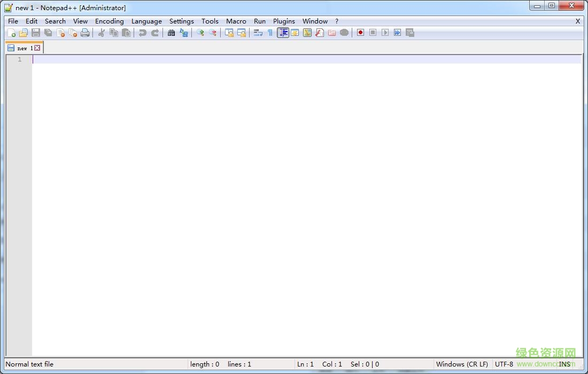Click the Replace toolbar icon

pos(184,33)
